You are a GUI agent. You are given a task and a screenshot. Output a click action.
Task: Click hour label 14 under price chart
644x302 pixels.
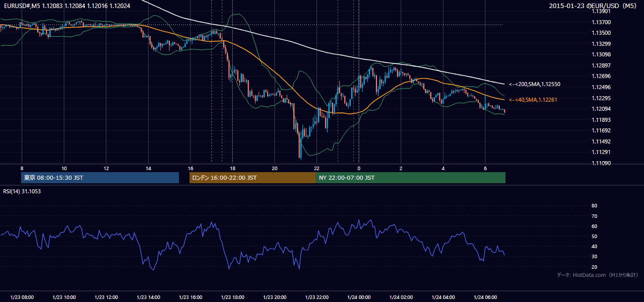(x=148, y=168)
